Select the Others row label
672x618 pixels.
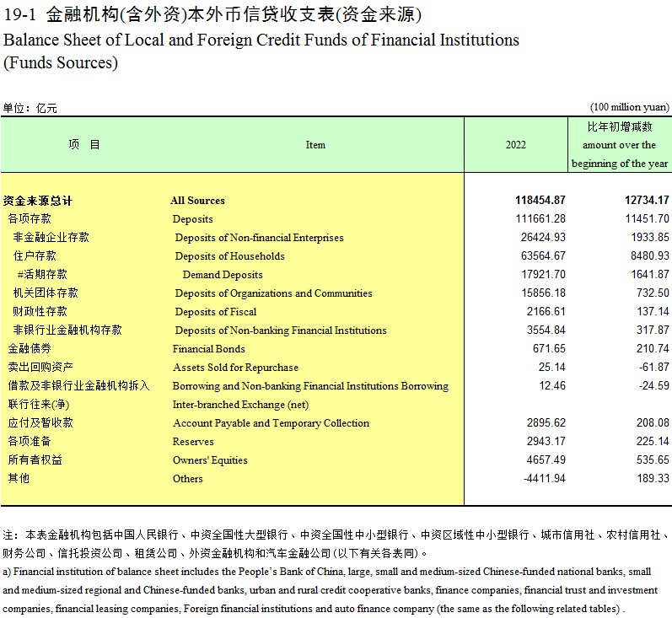click(x=188, y=479)
